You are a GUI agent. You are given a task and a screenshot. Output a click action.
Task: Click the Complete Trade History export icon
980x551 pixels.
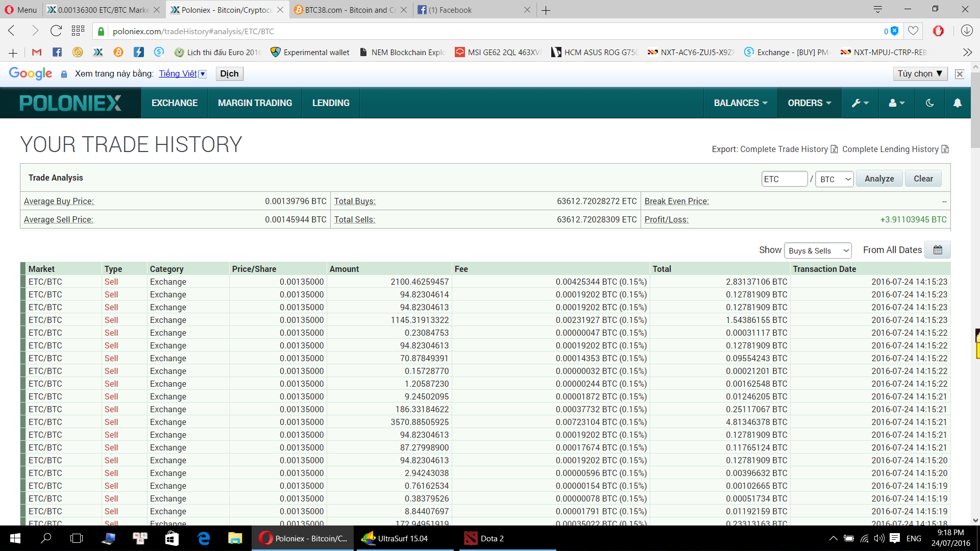pyautogui.click(x=834, y=149)
